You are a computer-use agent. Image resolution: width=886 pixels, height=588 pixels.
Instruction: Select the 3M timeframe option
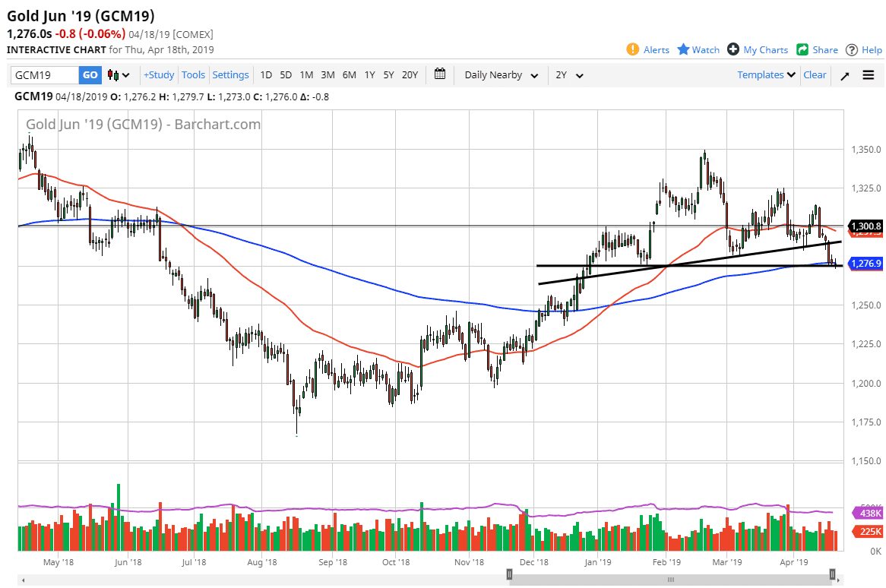pyautogui.click(x=328, y=74)
